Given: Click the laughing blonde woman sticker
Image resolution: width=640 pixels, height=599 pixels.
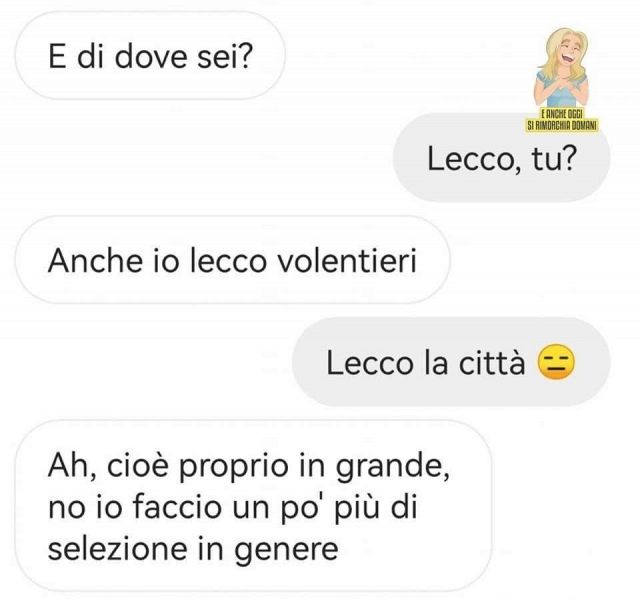Looking at the screenshot, I should (x=562, y=80).
